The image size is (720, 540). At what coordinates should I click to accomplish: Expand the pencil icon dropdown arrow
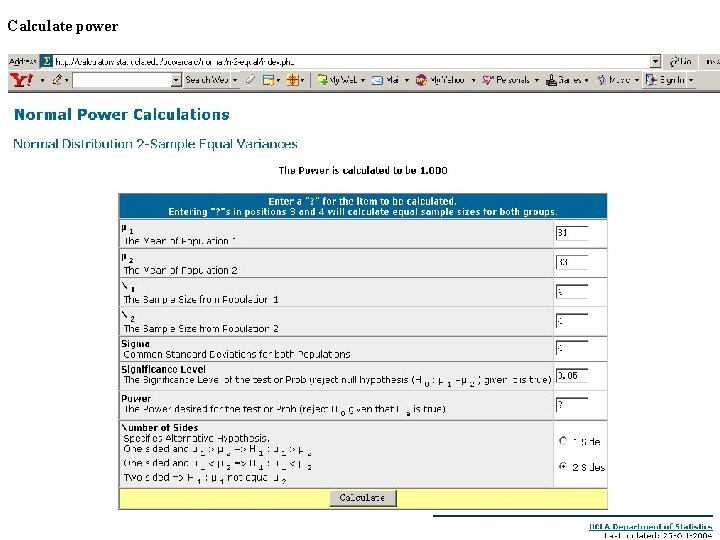(x=67, y=80)
